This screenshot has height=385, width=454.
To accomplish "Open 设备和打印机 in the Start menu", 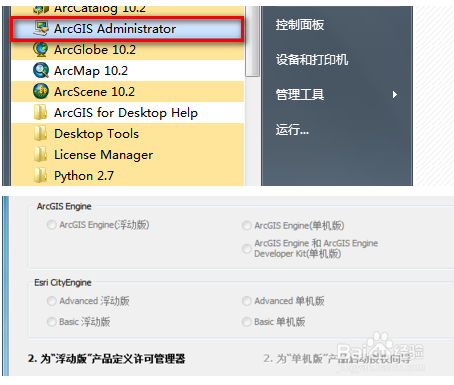I will (x=312, y=60).
